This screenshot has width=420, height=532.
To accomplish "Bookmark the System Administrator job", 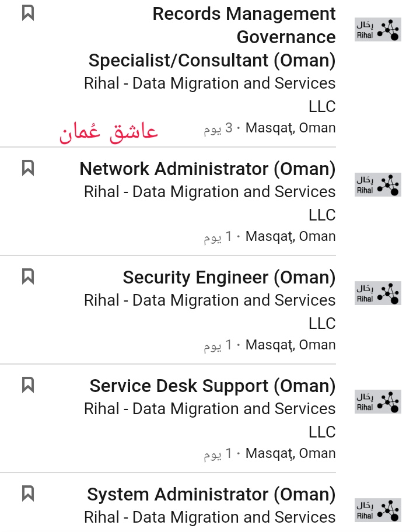I will point(28,494).
